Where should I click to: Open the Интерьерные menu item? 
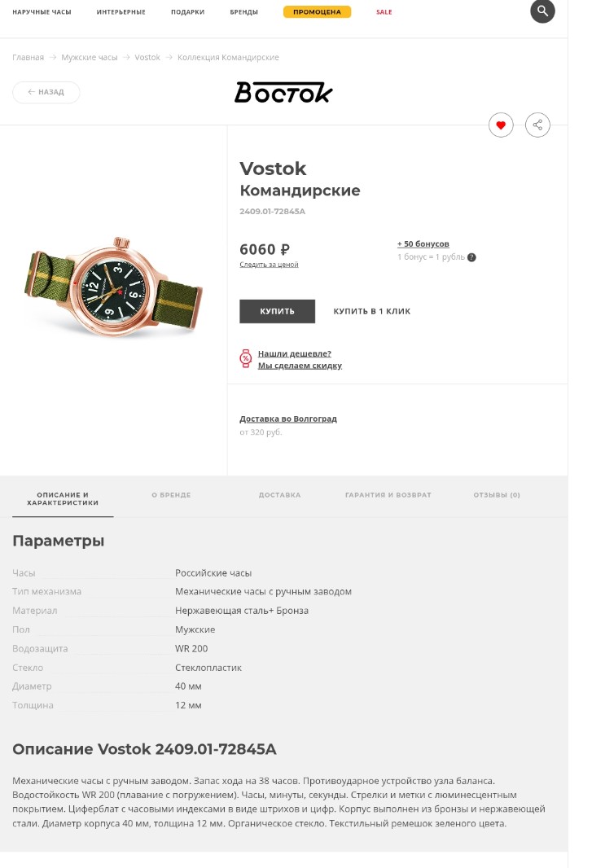121,11
